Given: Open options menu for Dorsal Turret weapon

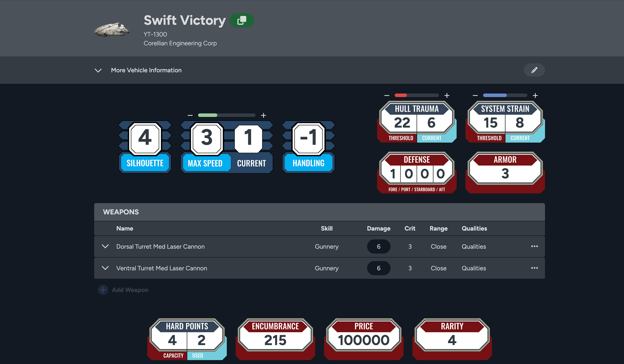Looking at the screenshot, I should pyautogui.click(x=534, y=246).
